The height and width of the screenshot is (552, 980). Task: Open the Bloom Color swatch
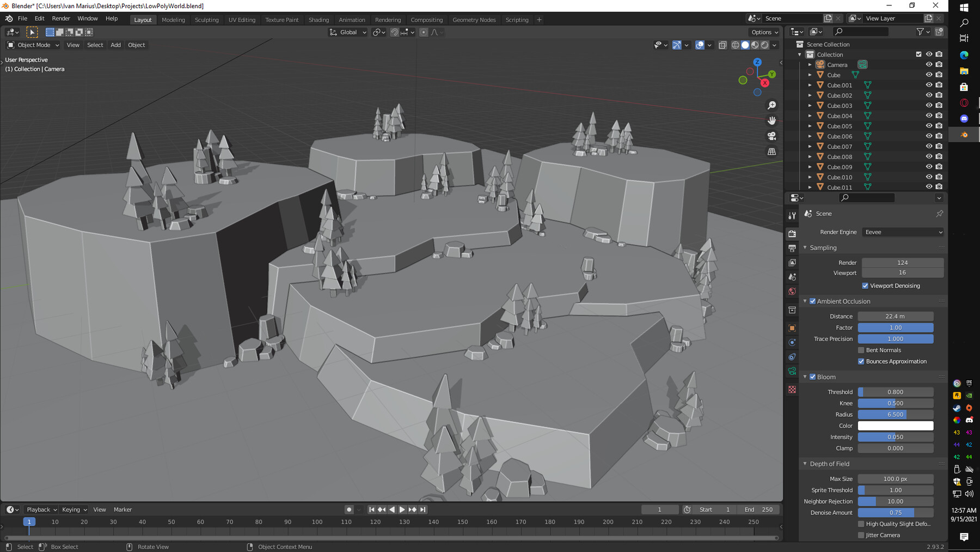tap(896, 426)
